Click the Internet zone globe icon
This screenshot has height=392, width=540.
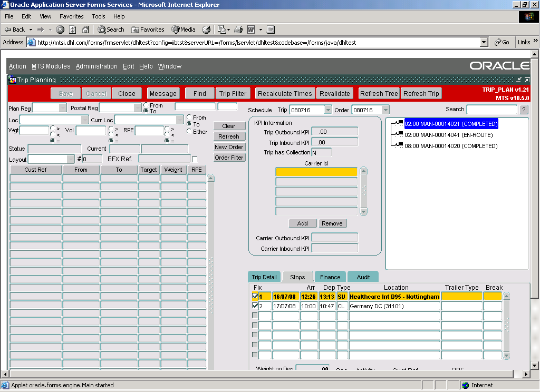pyautogui.click(x=465, y=385)
